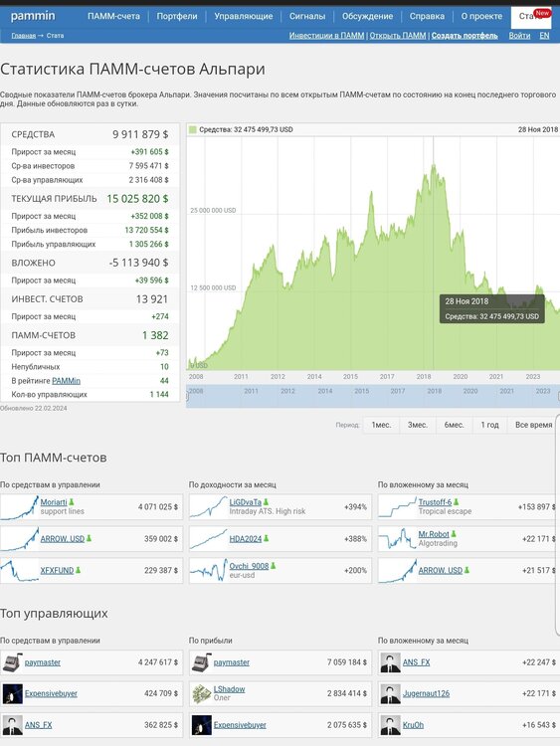
Task: Open KruOh avatar image
Action: [390, 725]
